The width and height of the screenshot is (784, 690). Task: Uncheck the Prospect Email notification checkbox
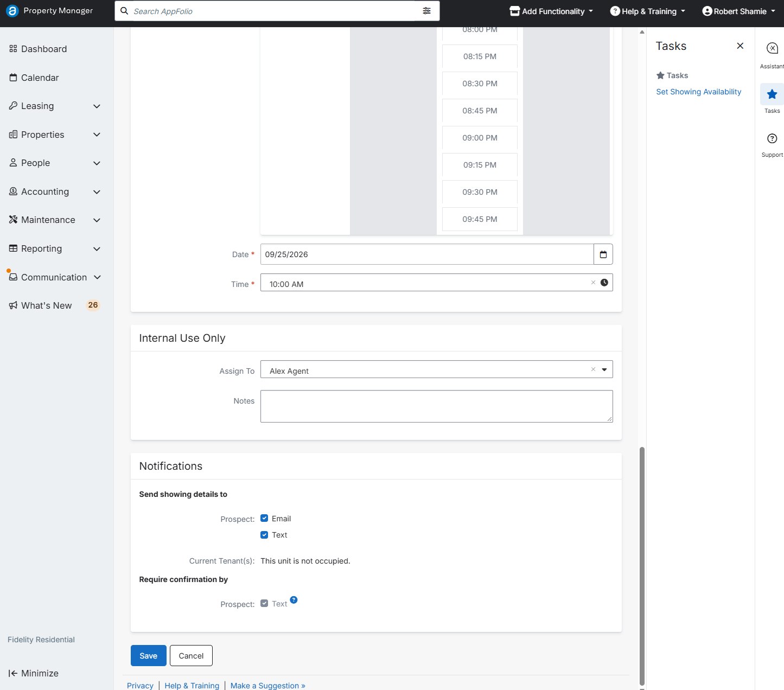tap(264, 519)
